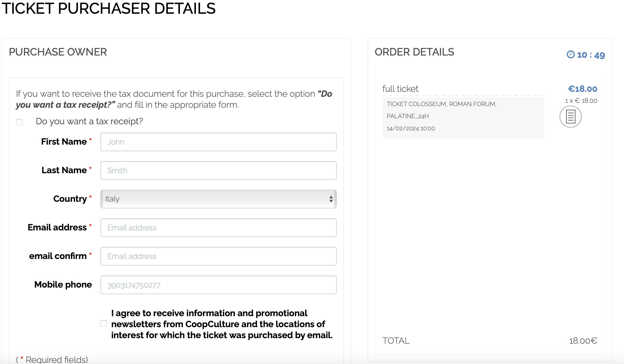Click the 10:49 countdown timer text
The height and width of the screenshot is (364, 624).
click(590, 55)
